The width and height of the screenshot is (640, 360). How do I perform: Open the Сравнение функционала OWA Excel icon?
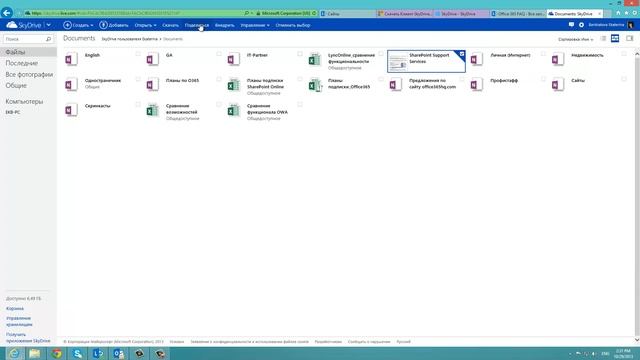(x=233, y=110)
